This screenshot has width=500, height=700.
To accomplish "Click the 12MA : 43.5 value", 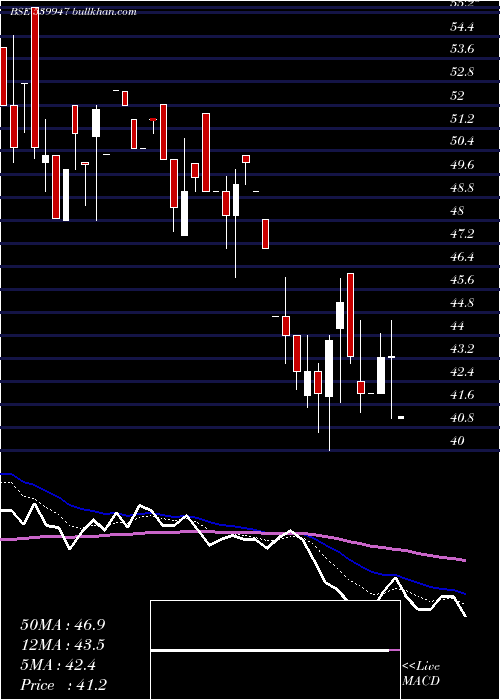I will 63,645.
